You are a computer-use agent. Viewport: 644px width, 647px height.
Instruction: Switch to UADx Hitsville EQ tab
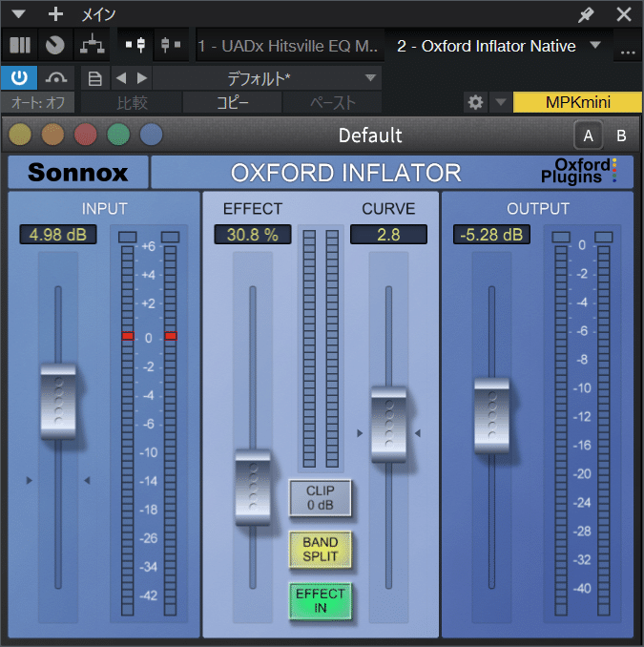pos(288,46)
